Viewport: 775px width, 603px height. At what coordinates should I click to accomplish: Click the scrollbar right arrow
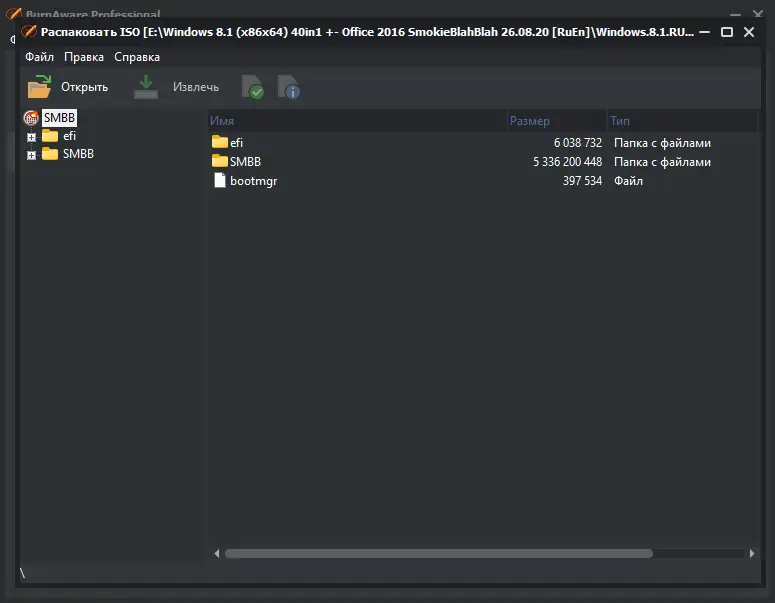[752, 554]
